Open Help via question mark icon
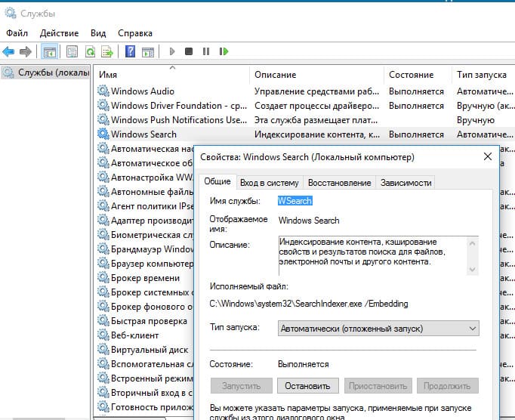The height and width of the screenshot is (420, 515). click(130, 51)
